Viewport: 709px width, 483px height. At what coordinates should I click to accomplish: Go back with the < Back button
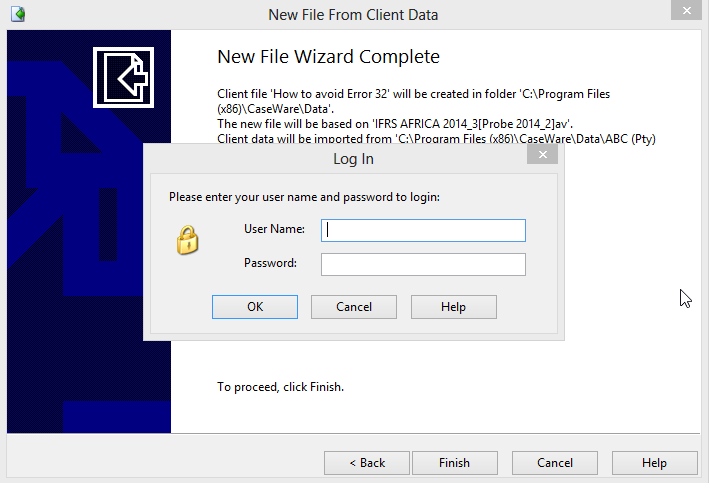tap(367, 463)
